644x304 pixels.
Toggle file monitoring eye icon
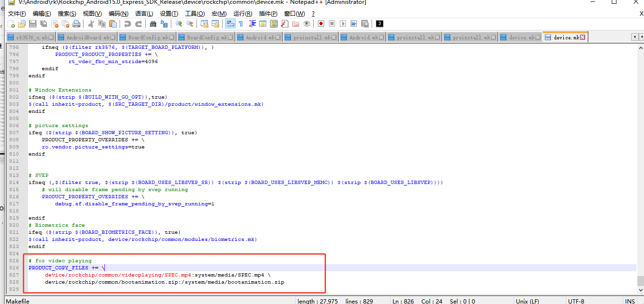tap(306, 24)
